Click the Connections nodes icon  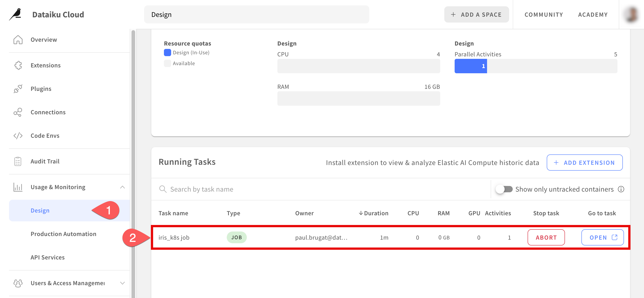click(18, 112)
